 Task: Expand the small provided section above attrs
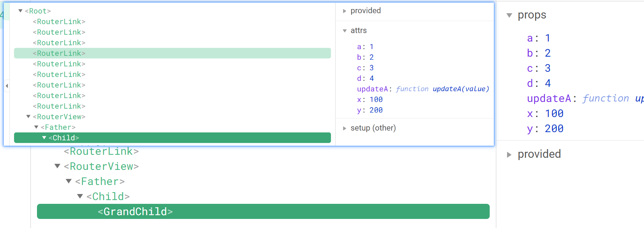344,11
